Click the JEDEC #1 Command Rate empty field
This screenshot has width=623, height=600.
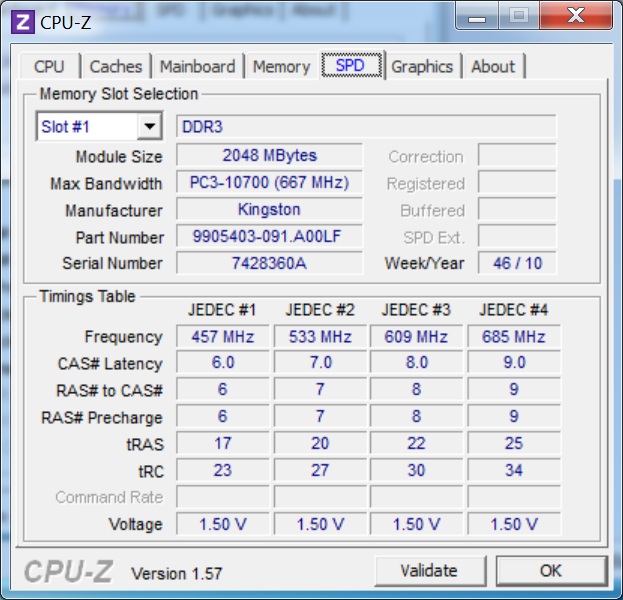pos(222,497)
